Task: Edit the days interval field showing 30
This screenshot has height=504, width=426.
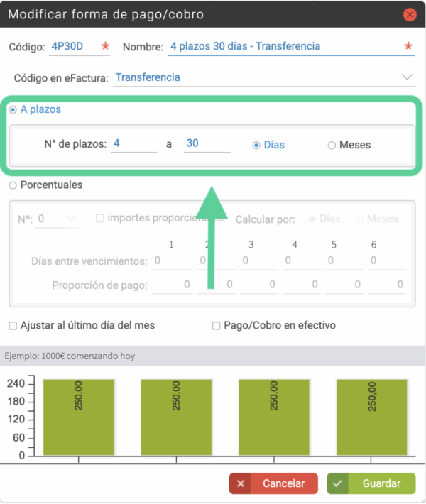Action: coord(207,144)
